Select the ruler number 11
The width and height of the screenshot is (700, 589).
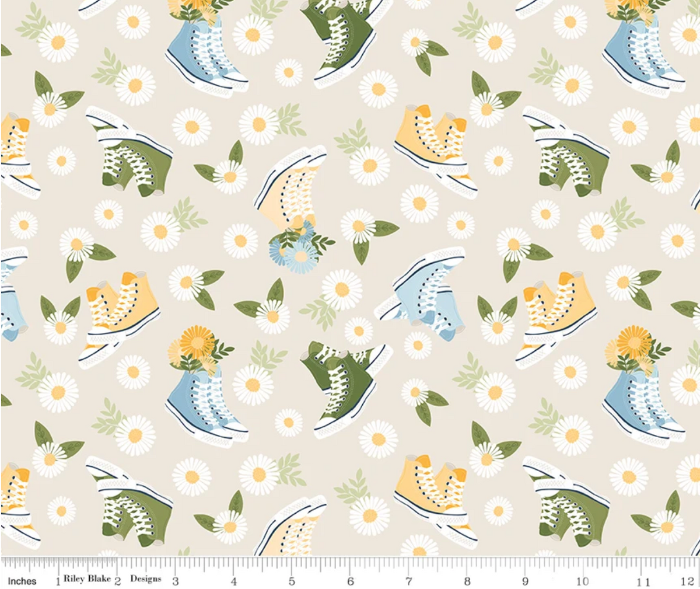[x=643, y=582]
